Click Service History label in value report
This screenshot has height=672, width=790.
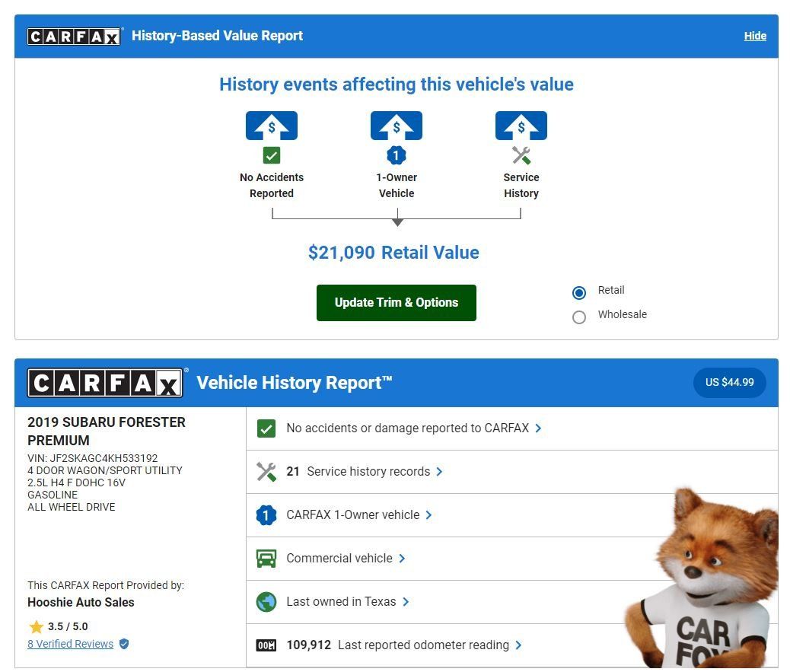point(521,186)
